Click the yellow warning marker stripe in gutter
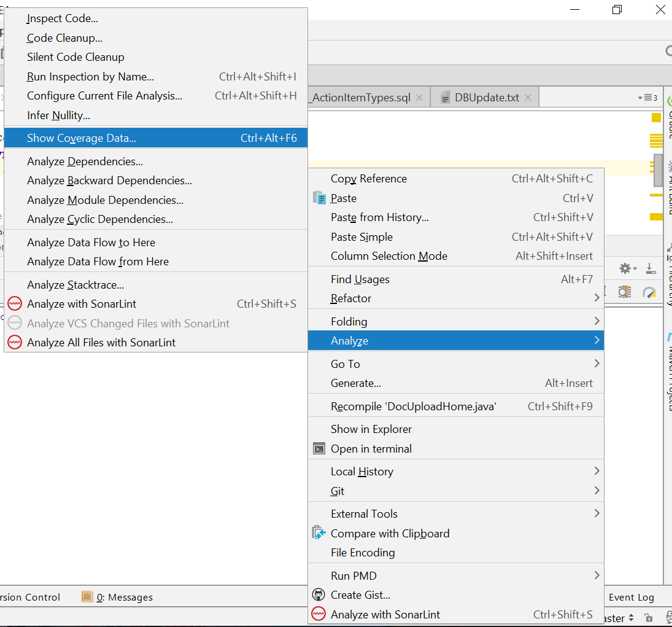 (655, 217)
